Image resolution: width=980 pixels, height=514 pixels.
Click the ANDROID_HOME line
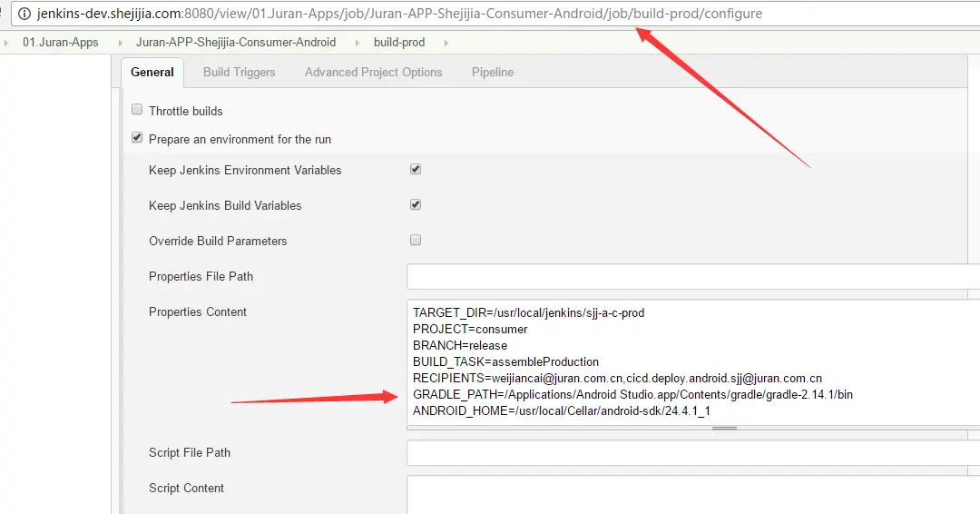[562, 410]
